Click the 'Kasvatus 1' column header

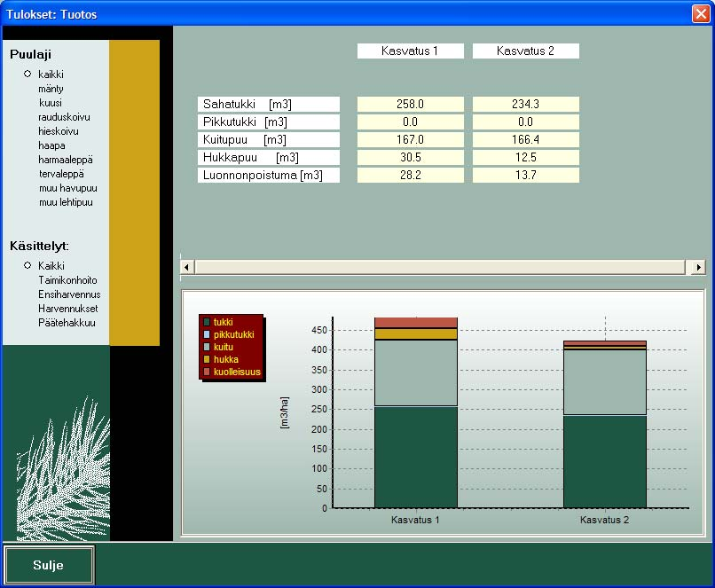click(411, 51)
